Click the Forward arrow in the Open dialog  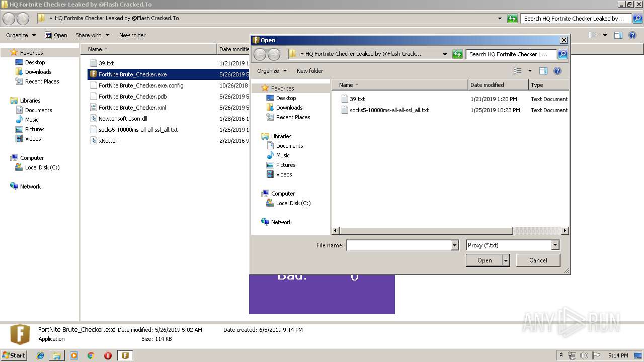point(274,54)
